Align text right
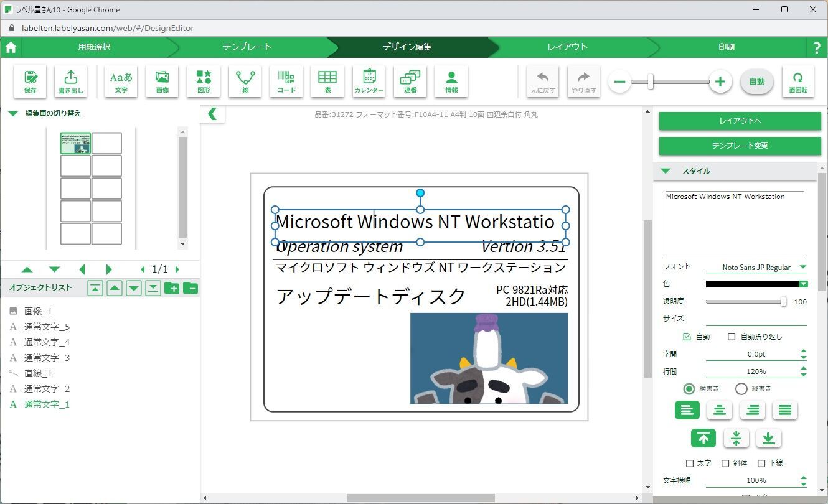Viewport: 828px width, 504px height. [752, 410]
